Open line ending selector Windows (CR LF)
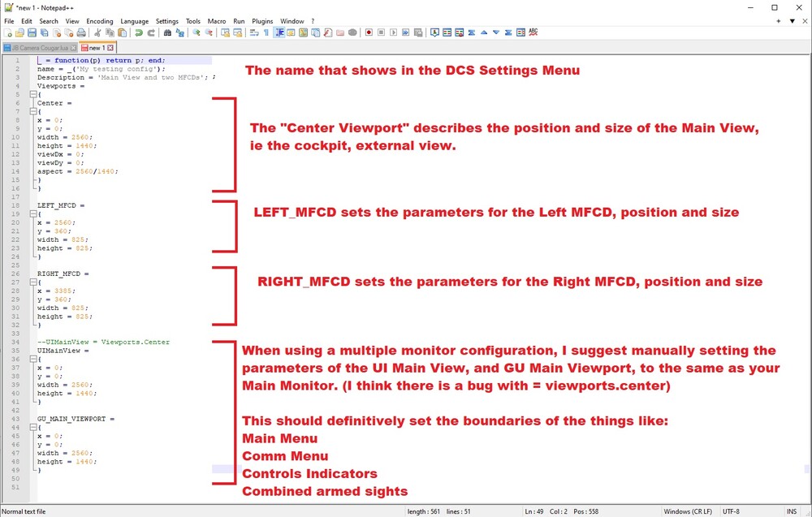812x517 pixels. (x=688, y=511)
